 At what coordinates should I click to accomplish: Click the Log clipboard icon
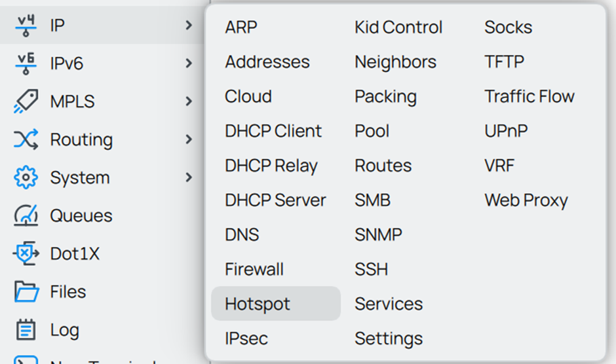pos(26,329)
